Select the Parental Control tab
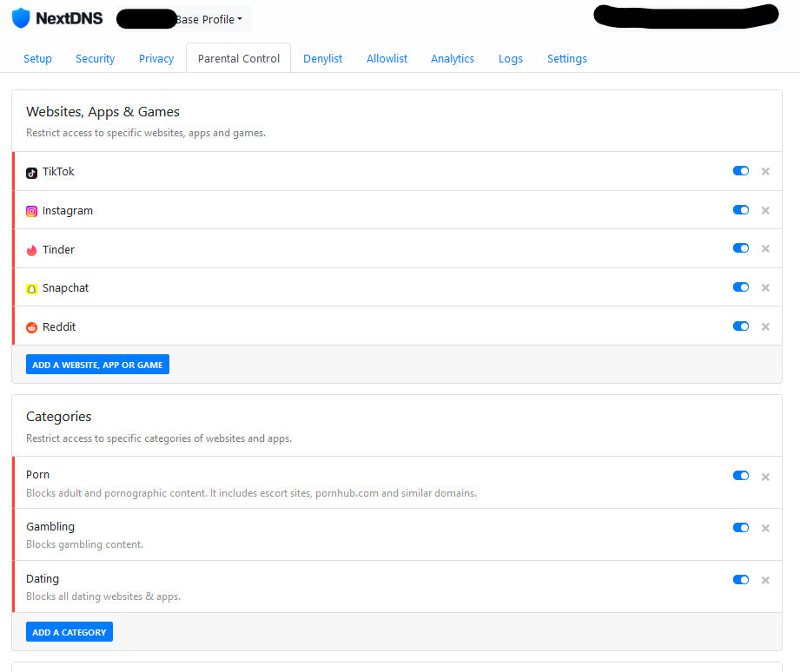The image size is (800, 672). [x=239, y=59]
